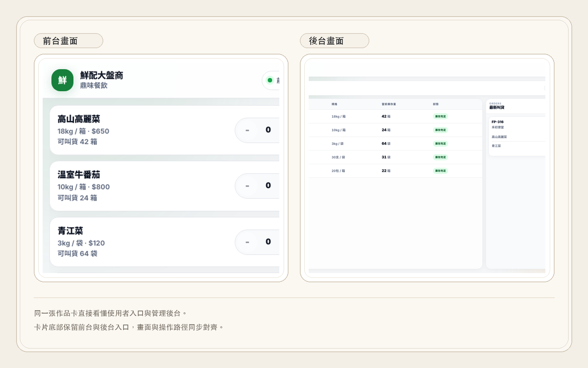This screenshot has height=368, width=588.
Task: Decrease quantity for 溫室牛番茄
Action: coord(247,186)
